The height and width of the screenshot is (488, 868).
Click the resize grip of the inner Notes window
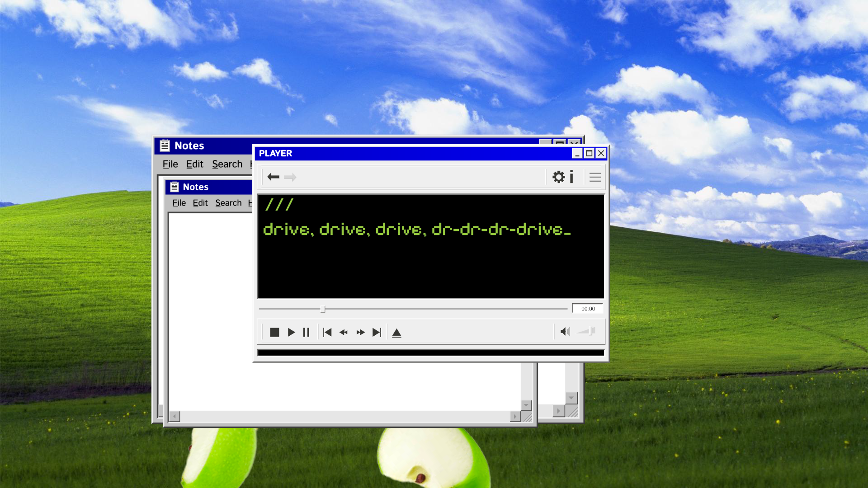click(527, 417)
